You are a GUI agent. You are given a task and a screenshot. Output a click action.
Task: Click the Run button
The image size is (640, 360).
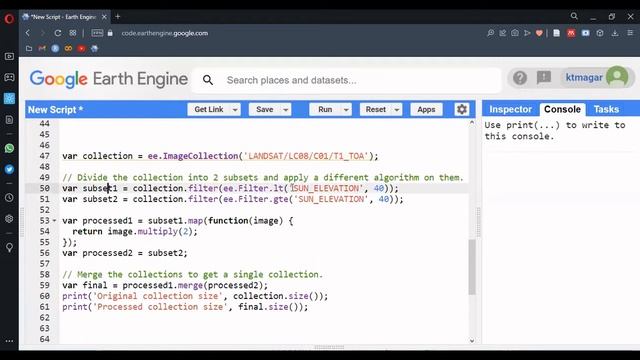[325, 109]
